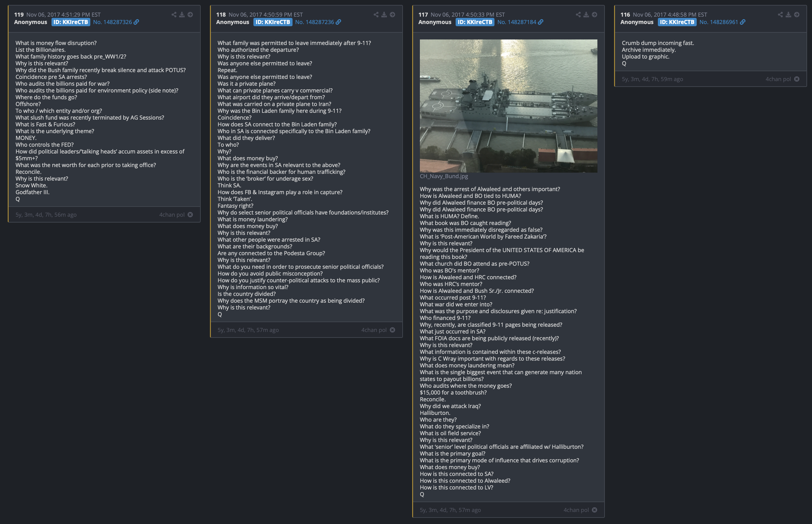Click timestamp 'Nov 06, 2017 4:51:29 PM EST'
Screen dimensions: 812x524
point(64,14)
